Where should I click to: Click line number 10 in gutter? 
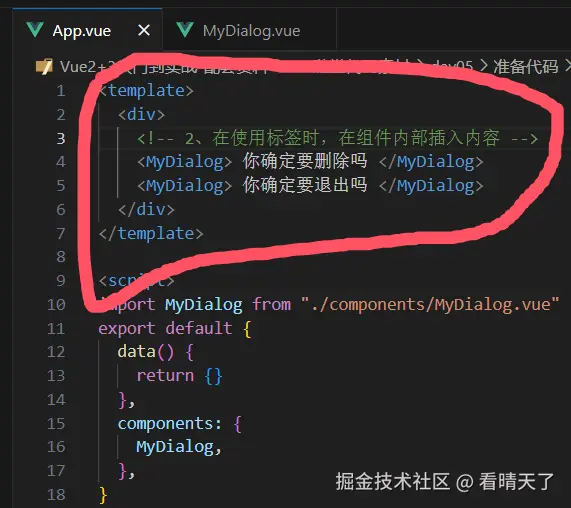pos(56,305)
